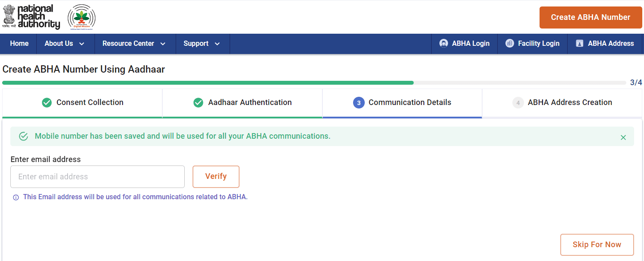This screenshot has width=644, height=261.
Task: Click the Aadhaar Authentication completion checkmark
Action: 198,102
